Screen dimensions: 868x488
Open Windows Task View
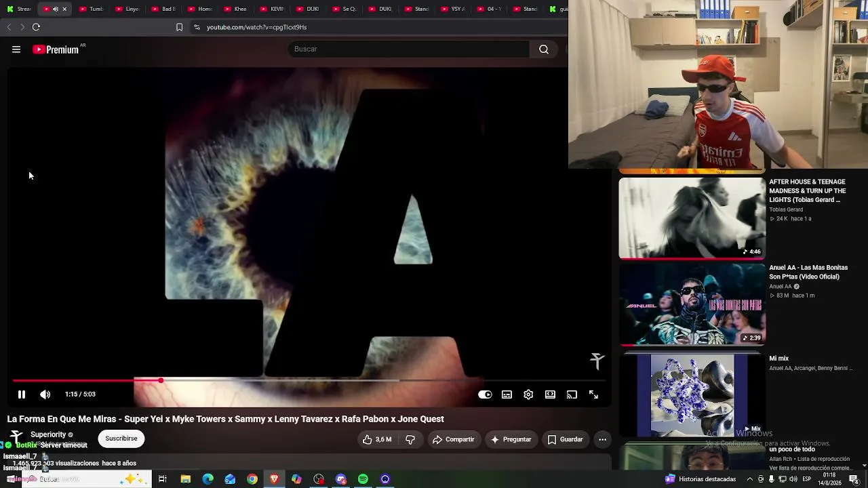(163, 479)
